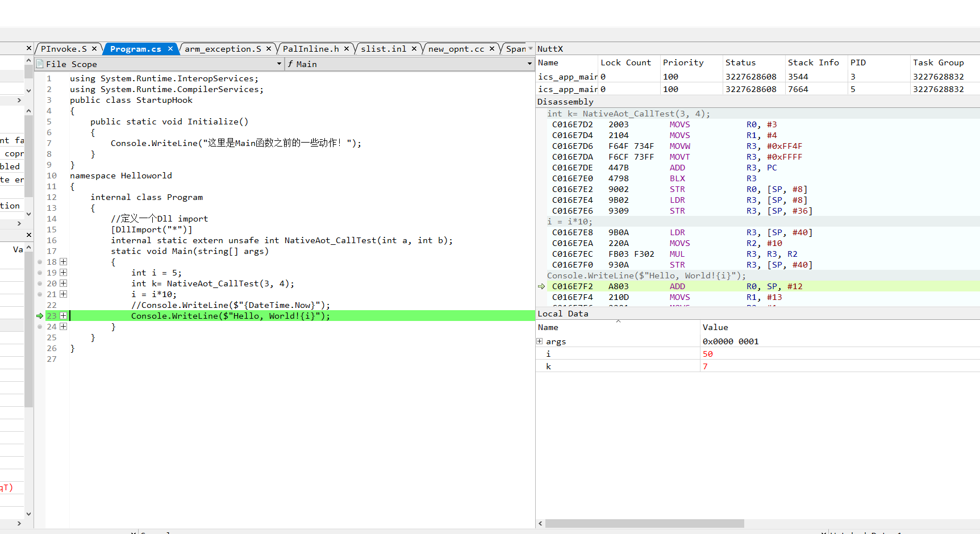
Task: Toggle breakpoint marker on line 19
Action: 40,273
